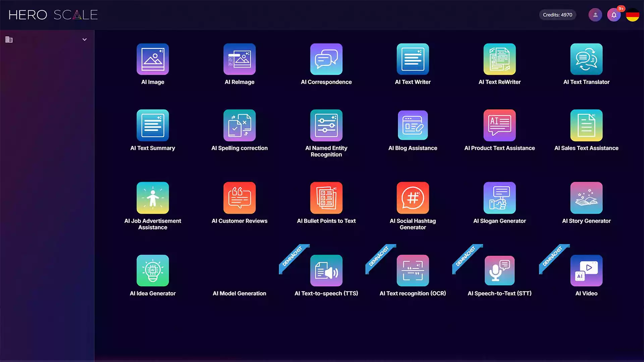Open the AI Text Summary icon
This screenshot has width=644, height=362.
153,125
